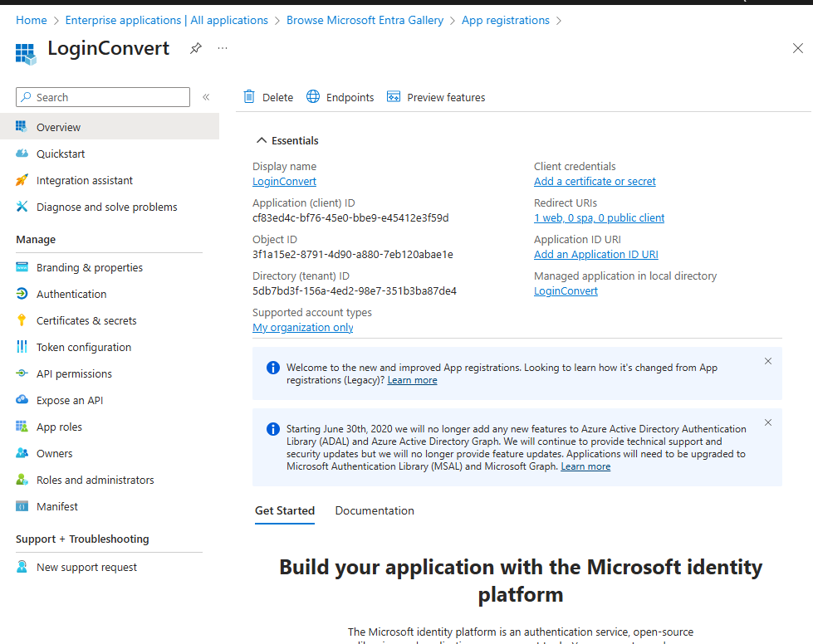Go to App registrations breadcrumb link
Image resolution: width=813 pixels, height=644 pixels.
coord(505,20)
